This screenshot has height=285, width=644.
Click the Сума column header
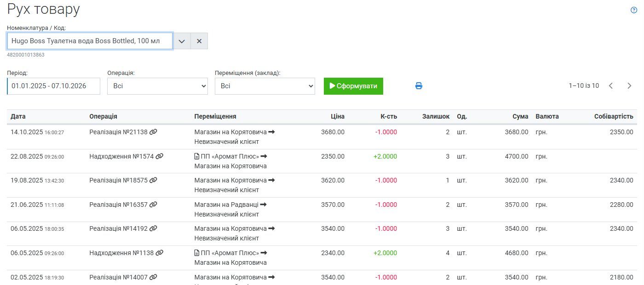(520, 116)
